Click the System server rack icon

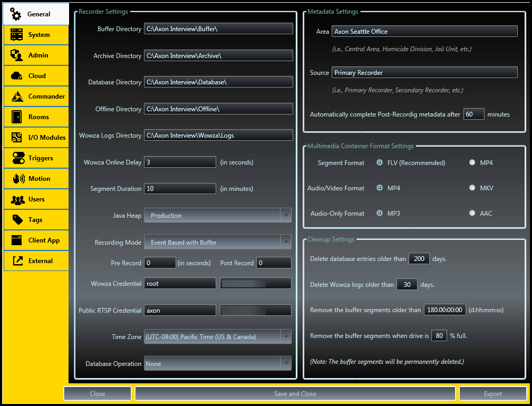tap(17, 35)
